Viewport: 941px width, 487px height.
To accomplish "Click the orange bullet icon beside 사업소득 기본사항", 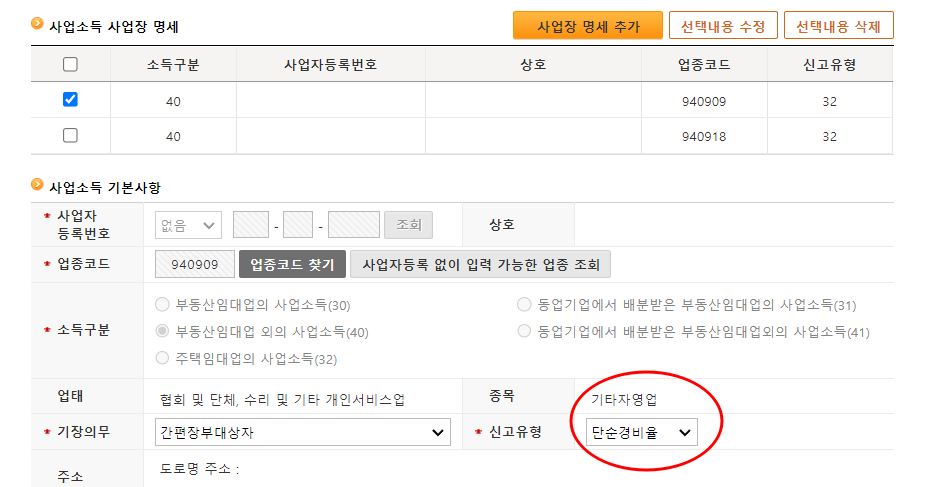I will tap(38, 186).
